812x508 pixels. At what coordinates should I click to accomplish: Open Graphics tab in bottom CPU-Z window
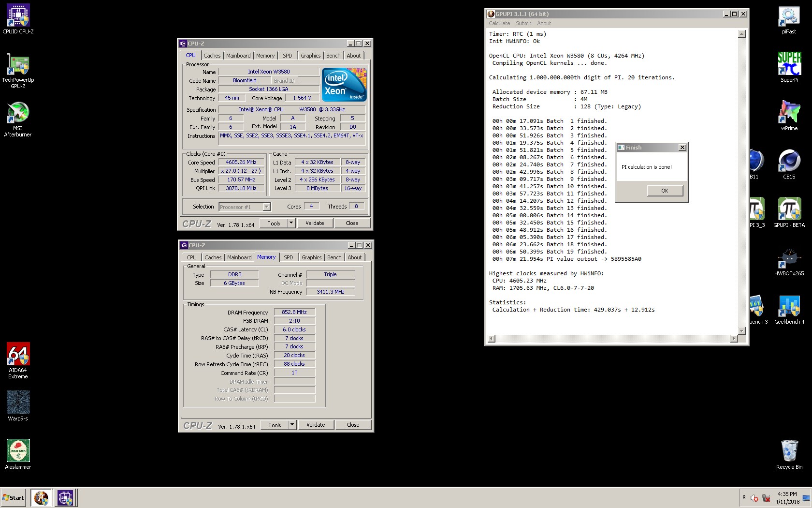point(311,257)
